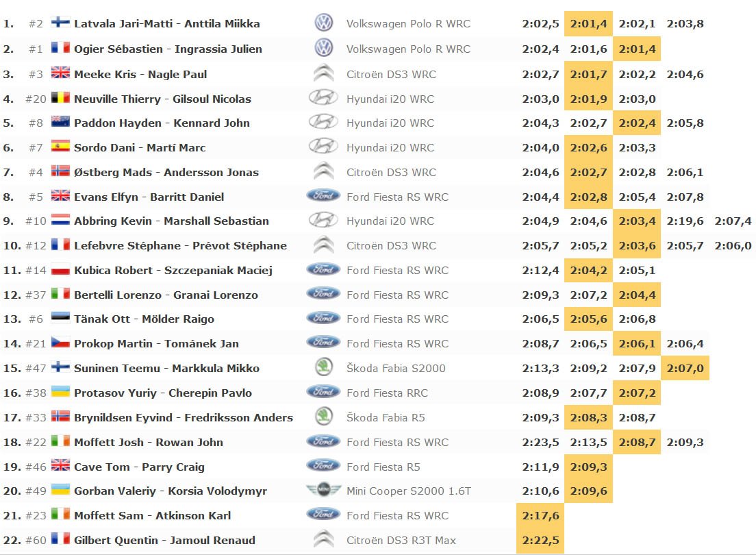The height and width of the screenshot is (555, 756).
Task: Open crew Paddon Hayden - Kennard John
Action: [162, 123]
